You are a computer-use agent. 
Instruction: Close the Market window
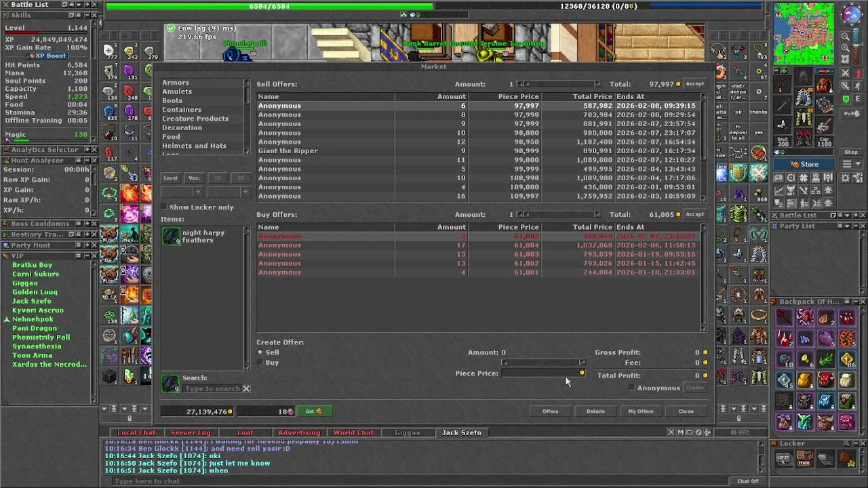click(x=686, y=411)
